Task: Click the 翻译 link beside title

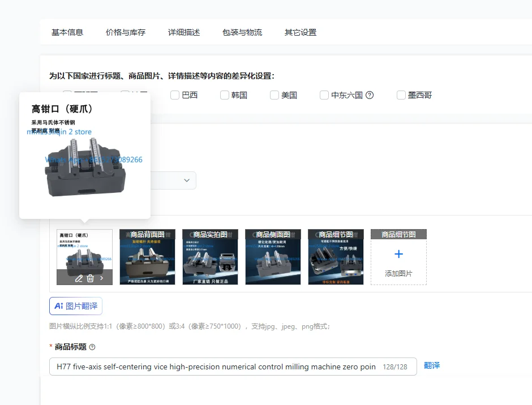Action: (432, 365)
